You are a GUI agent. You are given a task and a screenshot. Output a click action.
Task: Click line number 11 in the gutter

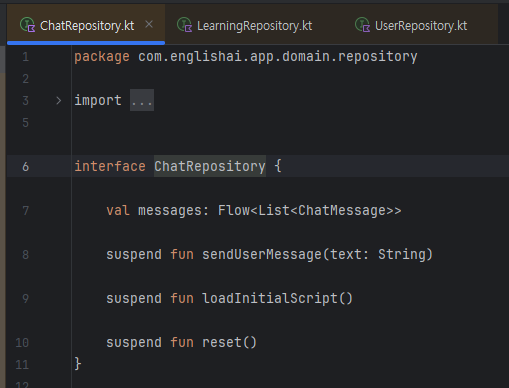coord(22,364)
